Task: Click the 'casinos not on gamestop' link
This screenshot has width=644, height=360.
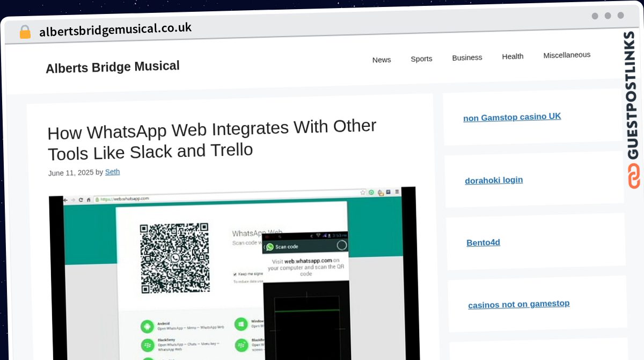Action: coord(519,305)
